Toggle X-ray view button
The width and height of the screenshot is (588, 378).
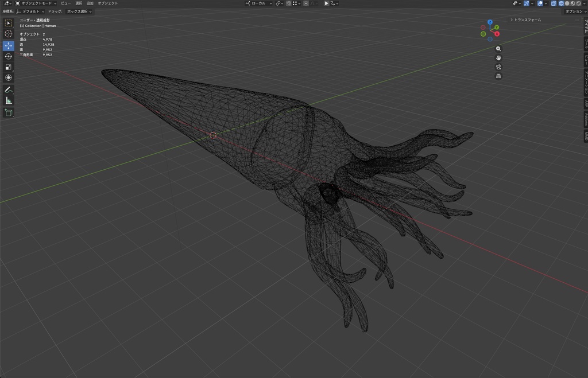point(554,3)
